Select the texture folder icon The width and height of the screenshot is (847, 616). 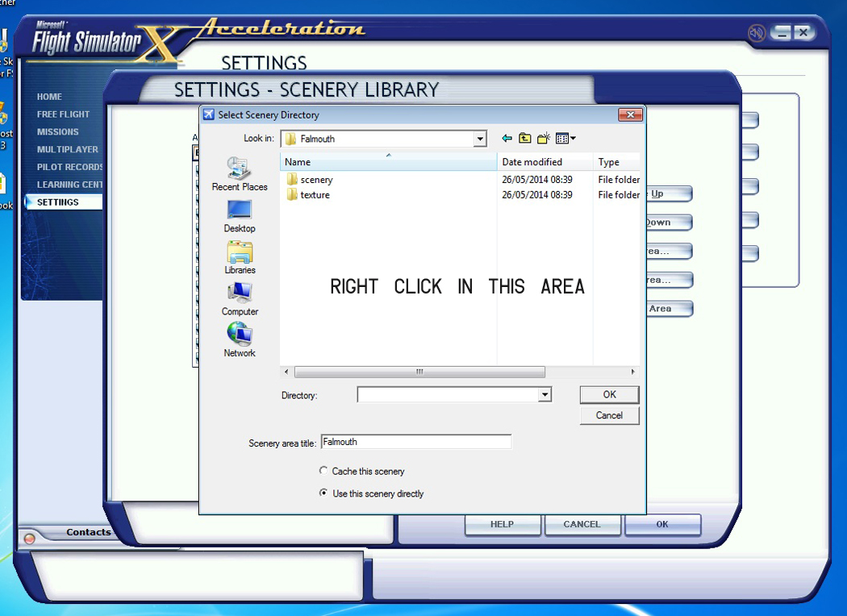tap(292, 194)
